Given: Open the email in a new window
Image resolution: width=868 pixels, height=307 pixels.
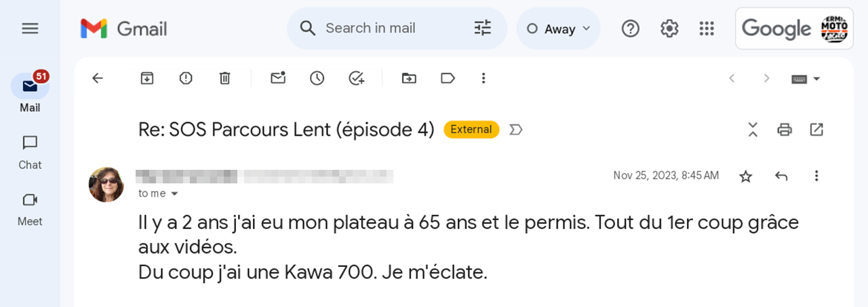Looking at the screenshot, I should click(x=816, y=129).
